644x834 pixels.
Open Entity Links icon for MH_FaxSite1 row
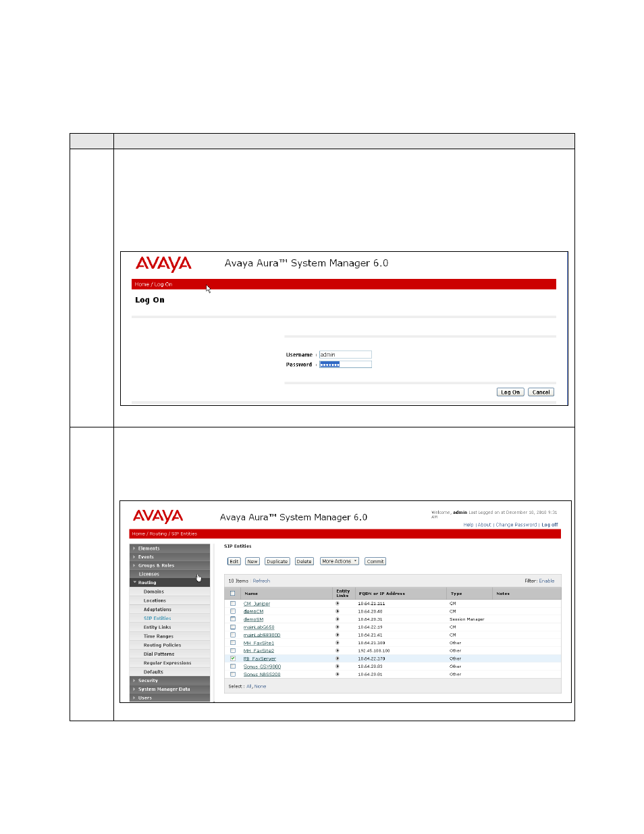point(338,643)
